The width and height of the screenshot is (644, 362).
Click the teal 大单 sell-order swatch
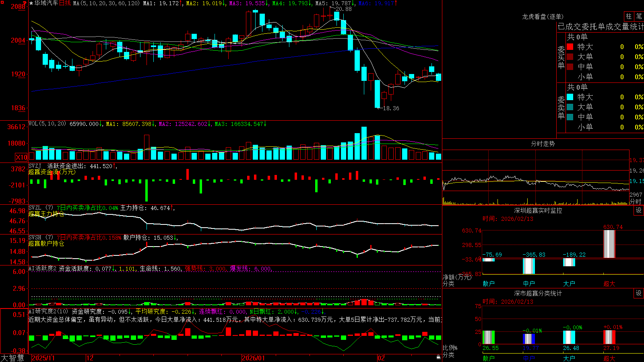(570, 107)
